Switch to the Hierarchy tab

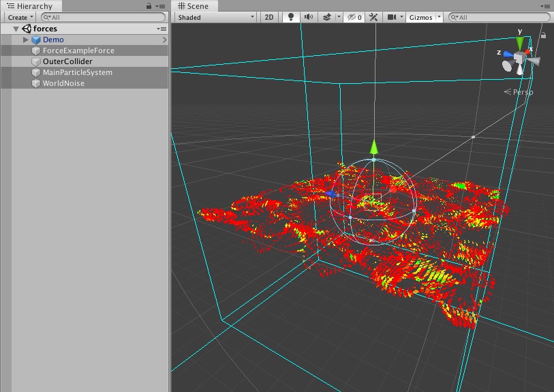point(31,6)
